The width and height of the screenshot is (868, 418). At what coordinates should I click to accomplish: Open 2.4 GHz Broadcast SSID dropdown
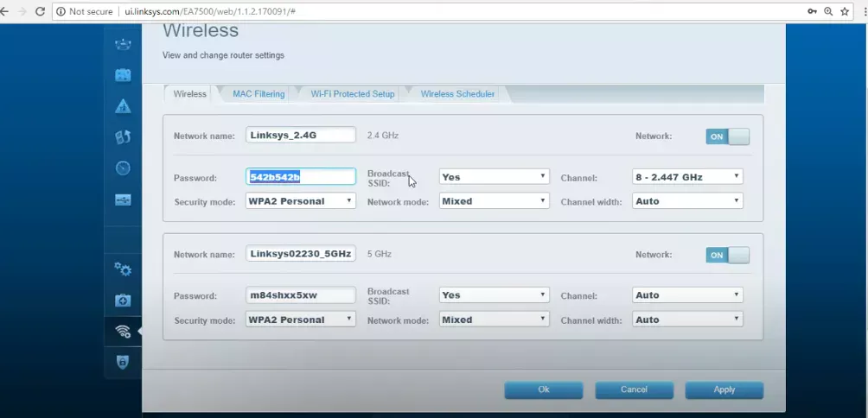494,177
